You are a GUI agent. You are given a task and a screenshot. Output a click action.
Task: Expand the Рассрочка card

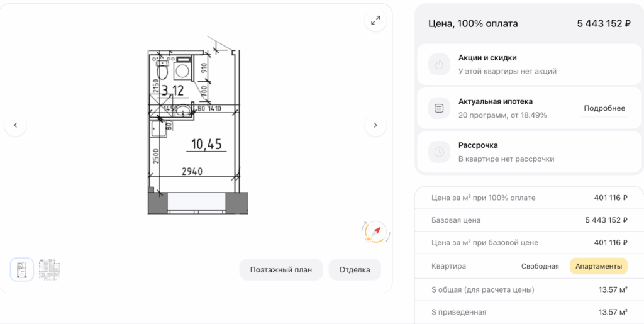[x=528, y=152]
